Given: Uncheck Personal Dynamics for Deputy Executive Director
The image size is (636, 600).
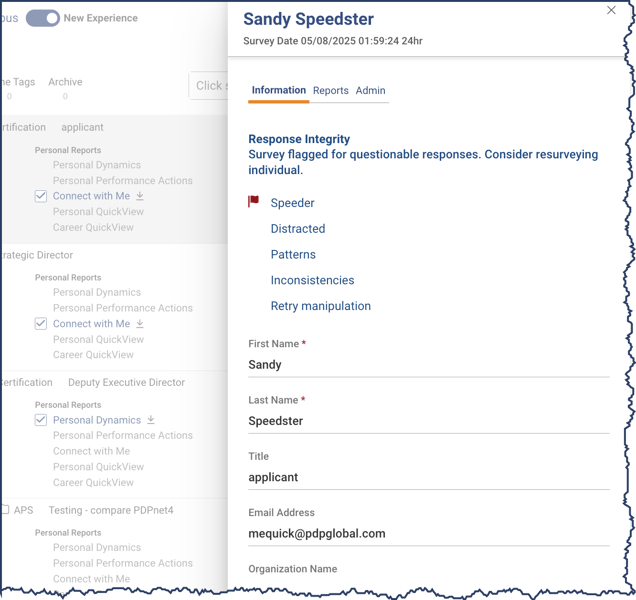Looking at the screenshot, I should click(x=41, y=420).
